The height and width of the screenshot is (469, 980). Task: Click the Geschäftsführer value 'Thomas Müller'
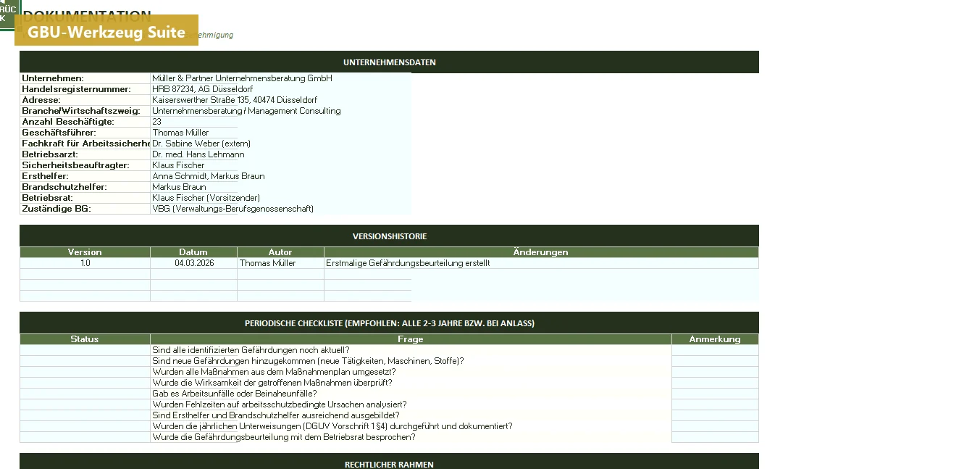194,133
